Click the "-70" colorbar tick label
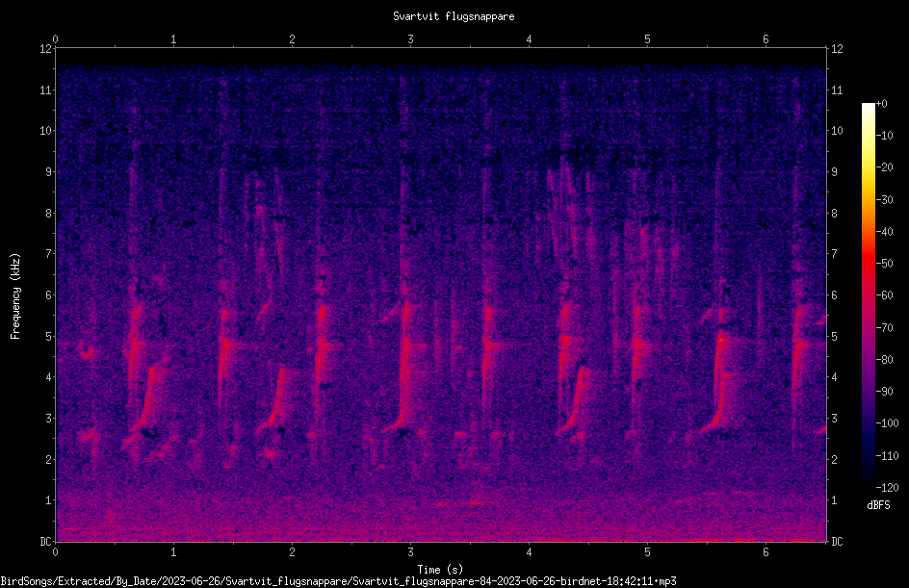The image size is (909, 588). click(885, 328)
